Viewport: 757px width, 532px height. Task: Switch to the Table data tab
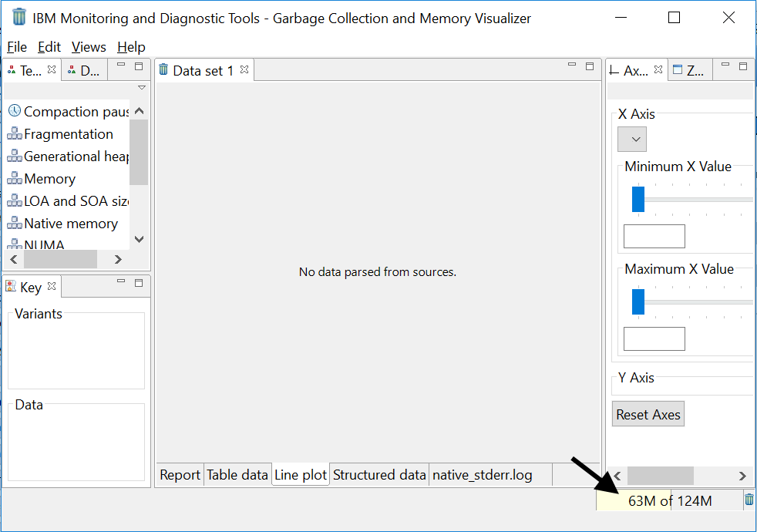[x=237, y=474]
